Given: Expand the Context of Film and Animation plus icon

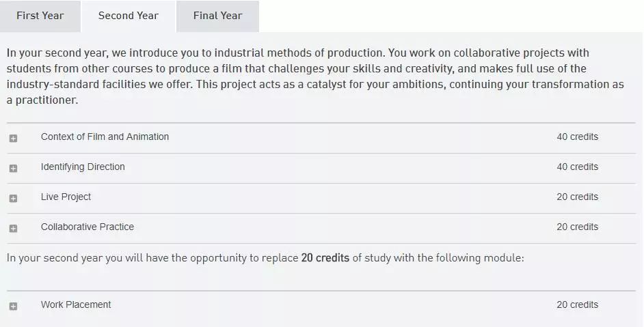Looking at the screenshot, I should pyautogui.click(x=13, y=139).
